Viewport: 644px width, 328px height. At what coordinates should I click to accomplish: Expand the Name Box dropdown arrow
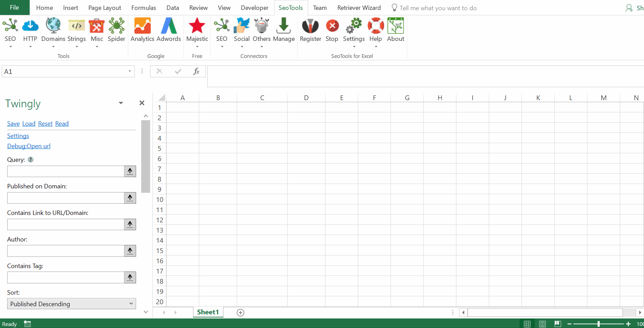[x=130, y=71]
